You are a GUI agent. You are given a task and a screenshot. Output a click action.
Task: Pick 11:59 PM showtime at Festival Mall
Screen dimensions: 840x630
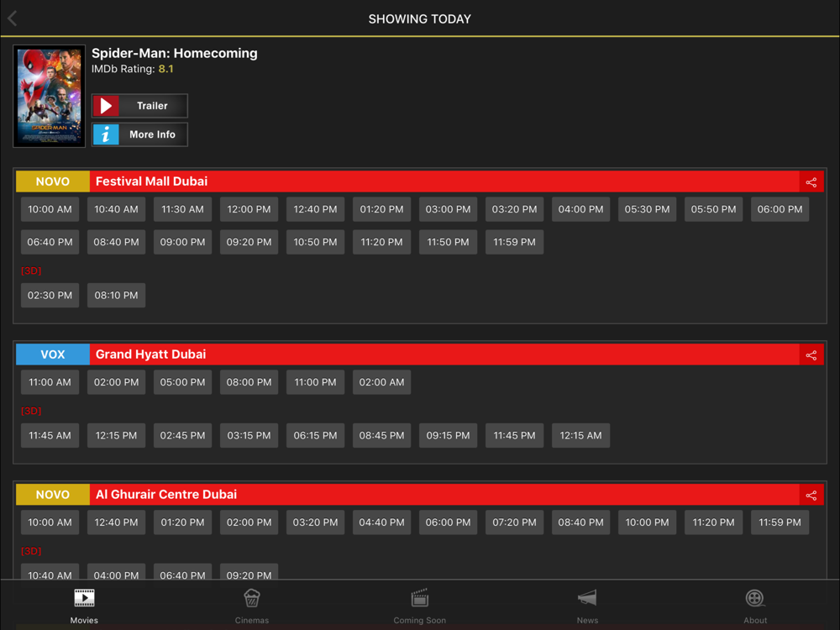point(514,242)
